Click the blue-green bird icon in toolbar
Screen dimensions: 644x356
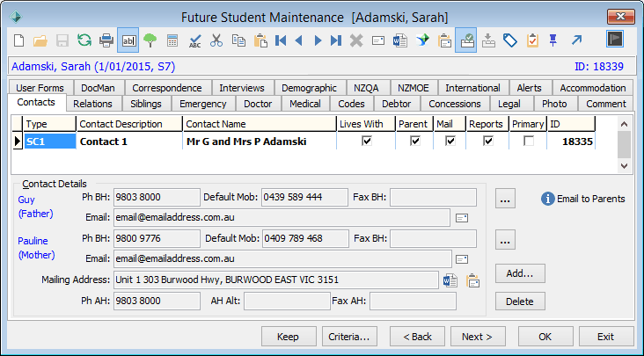pyautogui.click(x=422, y=40)
